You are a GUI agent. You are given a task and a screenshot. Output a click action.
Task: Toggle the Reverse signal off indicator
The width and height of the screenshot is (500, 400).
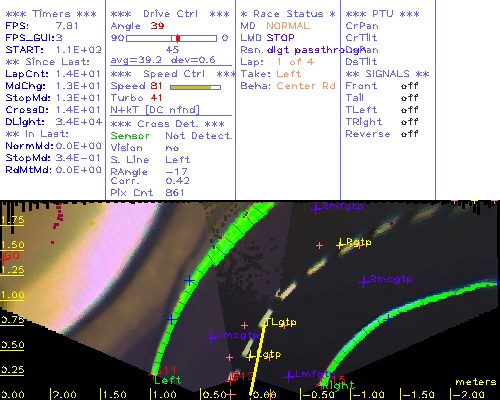click(409, 134)
